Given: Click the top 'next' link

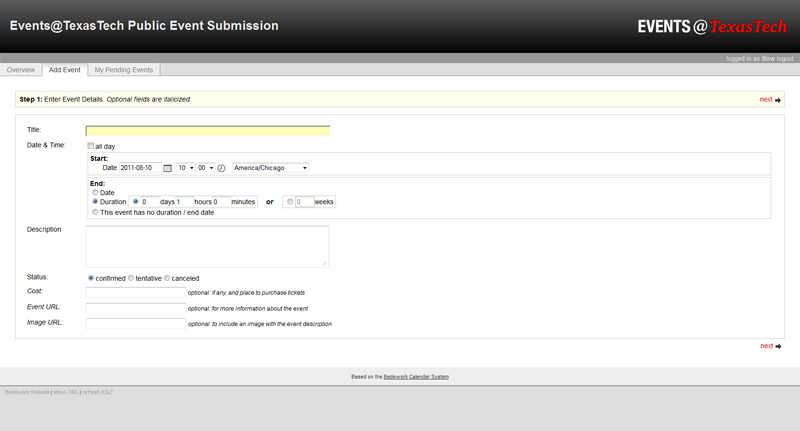Looking at the screenshot, I should pos(766,99).
